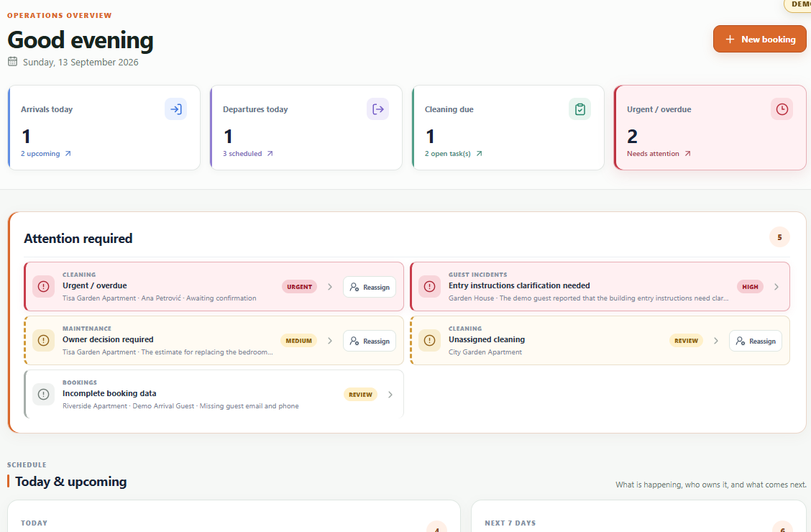Click alert icon on Incomplete booking data row
811x532 pixels.
pyautogui.click(x=43, y=394)
